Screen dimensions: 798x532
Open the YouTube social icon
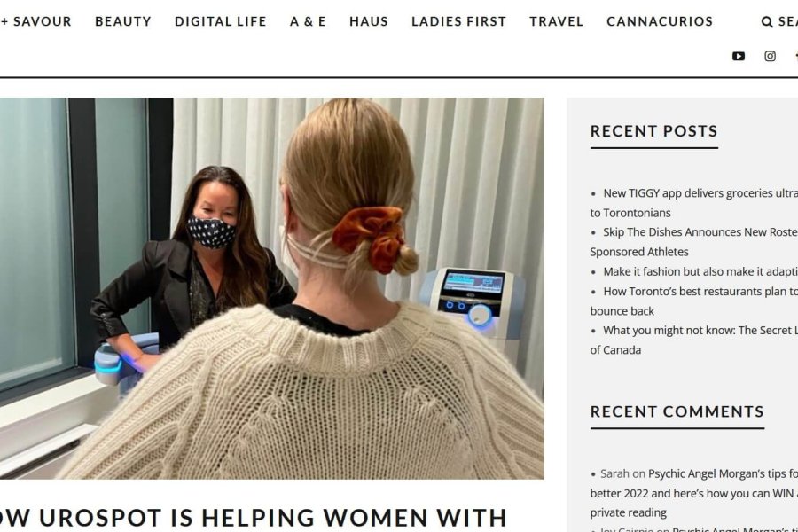(x=739, y=56)
